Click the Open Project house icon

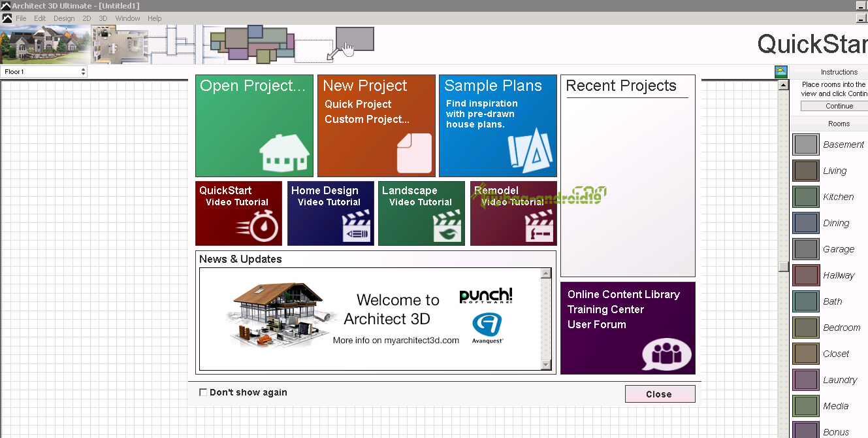click(285, 153)
